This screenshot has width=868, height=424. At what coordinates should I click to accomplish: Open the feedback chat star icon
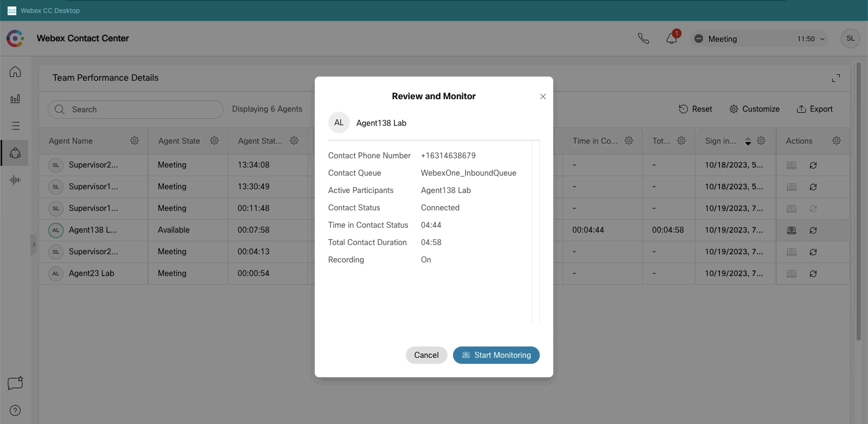pyautogui.click(x=15, y=383)
